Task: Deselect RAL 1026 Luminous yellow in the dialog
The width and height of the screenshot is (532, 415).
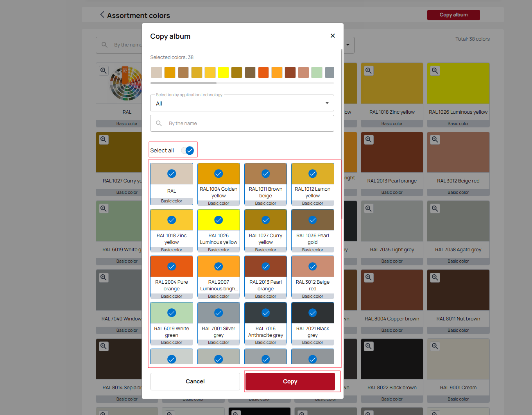Action: 219,220
